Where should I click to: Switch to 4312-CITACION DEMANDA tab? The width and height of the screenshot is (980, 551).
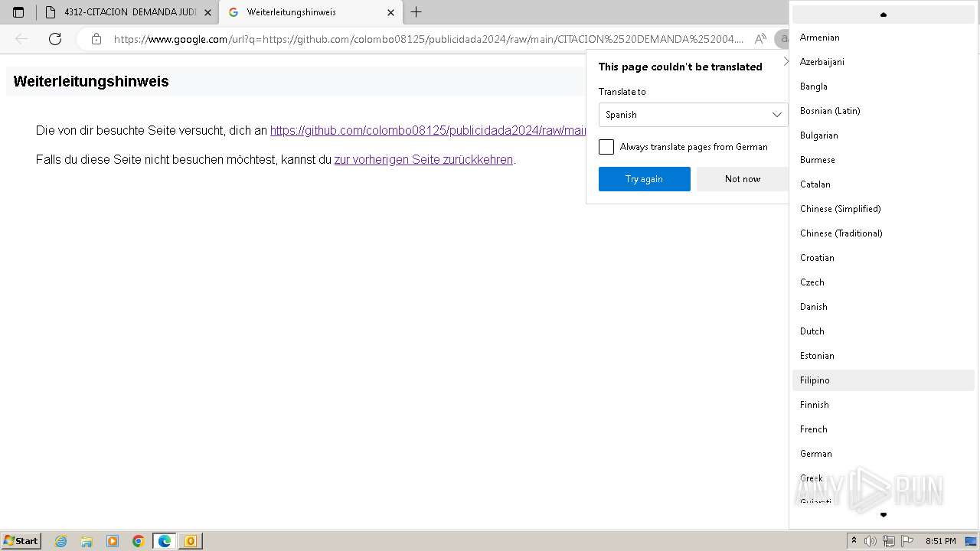[128, 12]
